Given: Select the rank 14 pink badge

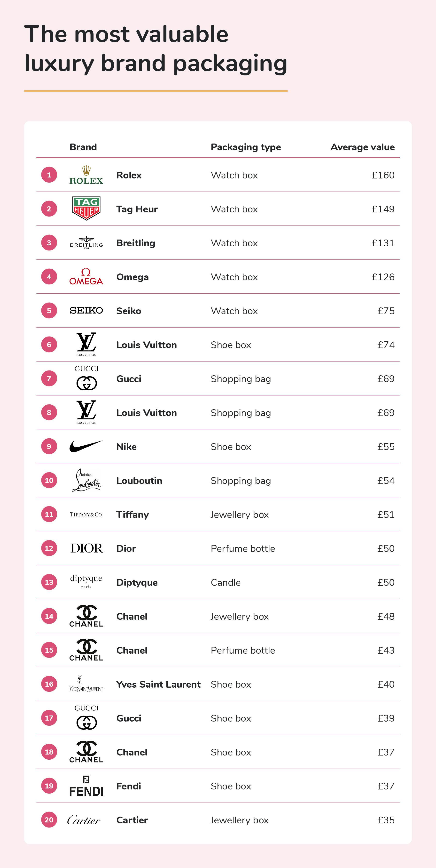Looking at the screenshot, I should (49, 616).
